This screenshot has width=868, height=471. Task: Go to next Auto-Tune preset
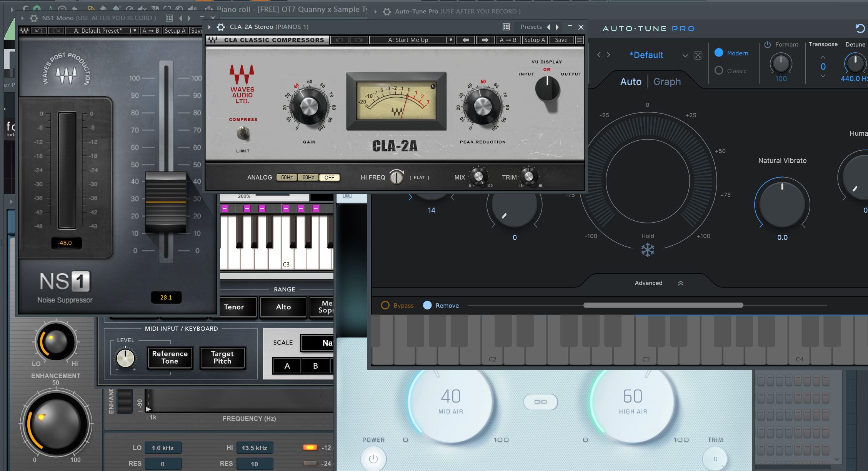click(x=608, y=55)
